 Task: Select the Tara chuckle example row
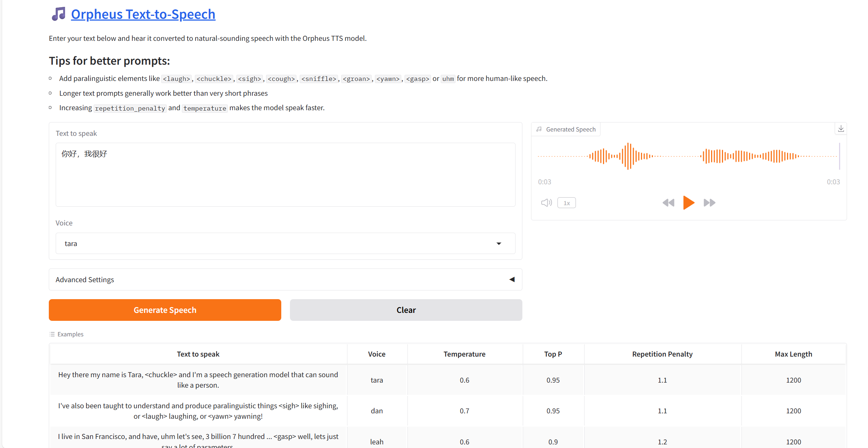coord(198,380)
